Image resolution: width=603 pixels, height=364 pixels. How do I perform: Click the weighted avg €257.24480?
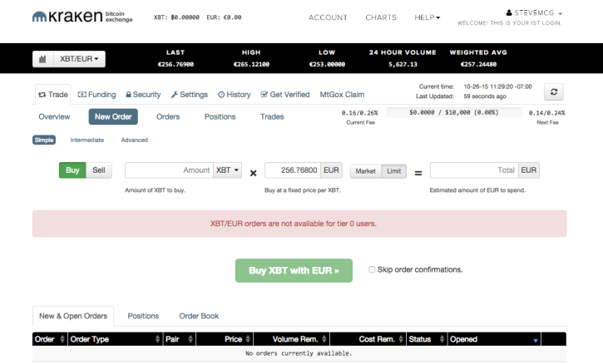point(479,65)
